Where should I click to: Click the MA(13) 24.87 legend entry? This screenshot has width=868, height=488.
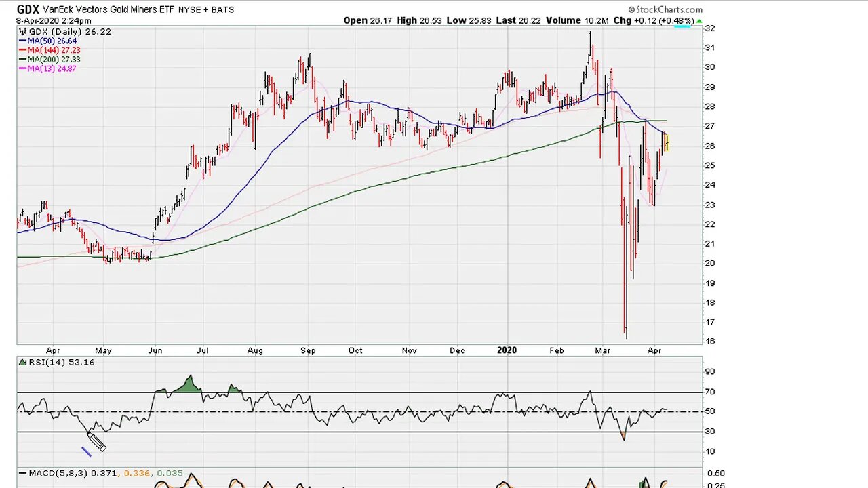pos(47,68)
